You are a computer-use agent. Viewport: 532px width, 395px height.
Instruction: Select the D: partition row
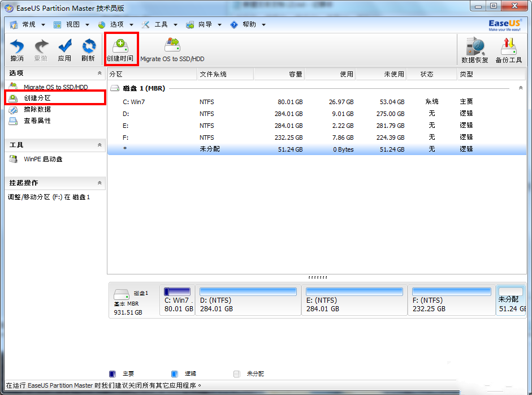pos(317,114)
